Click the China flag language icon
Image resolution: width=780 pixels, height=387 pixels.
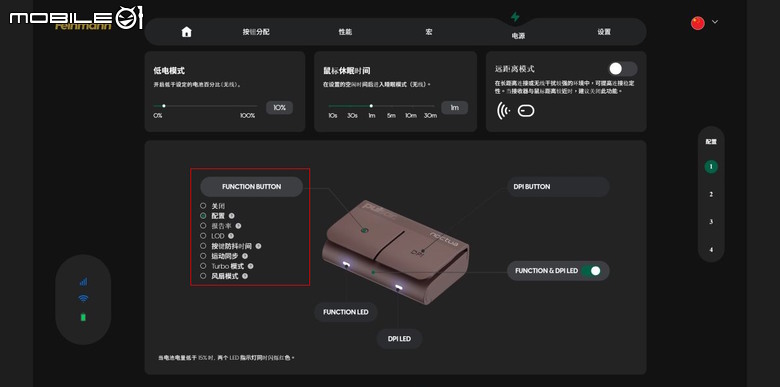698,23
